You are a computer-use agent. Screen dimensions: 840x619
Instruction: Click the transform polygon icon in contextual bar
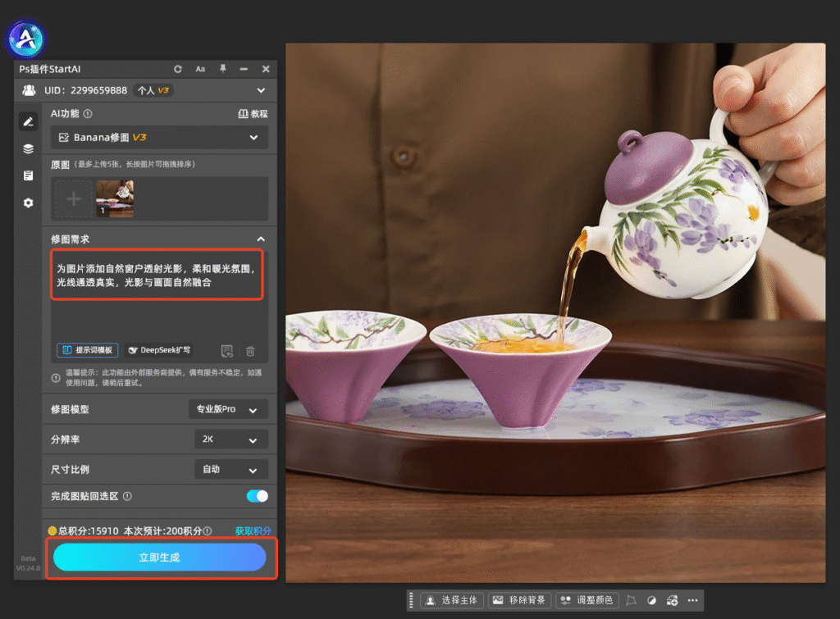pos(631,600)
